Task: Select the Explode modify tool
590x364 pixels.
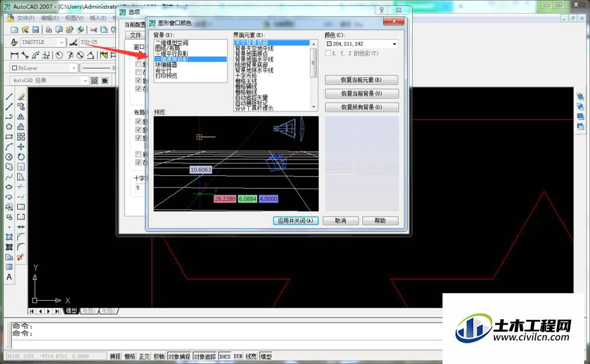Action: [21, 257]
